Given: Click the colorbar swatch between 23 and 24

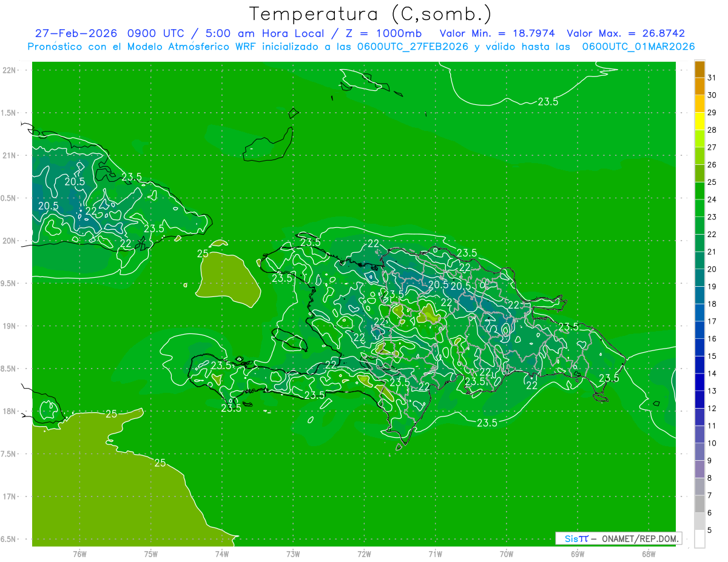Looking at the screenshot, I should click(699, 209).
